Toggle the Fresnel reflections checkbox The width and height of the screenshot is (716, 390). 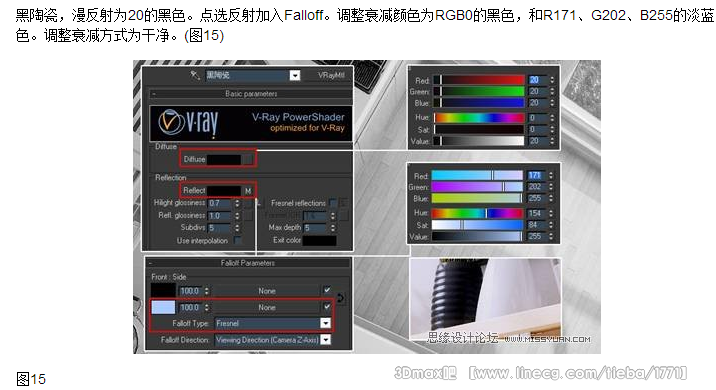tap(333, 203)
